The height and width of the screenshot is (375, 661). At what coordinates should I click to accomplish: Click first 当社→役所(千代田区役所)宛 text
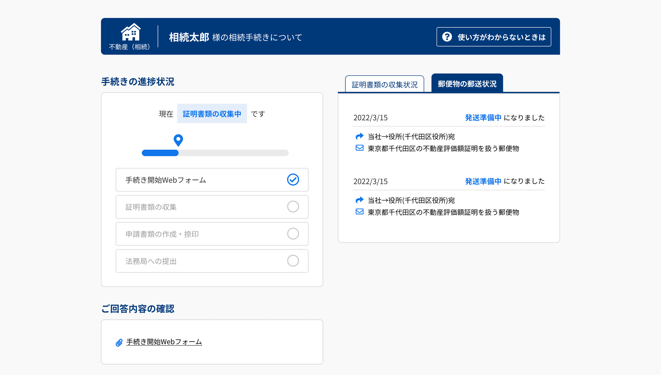tap(411, 137)
